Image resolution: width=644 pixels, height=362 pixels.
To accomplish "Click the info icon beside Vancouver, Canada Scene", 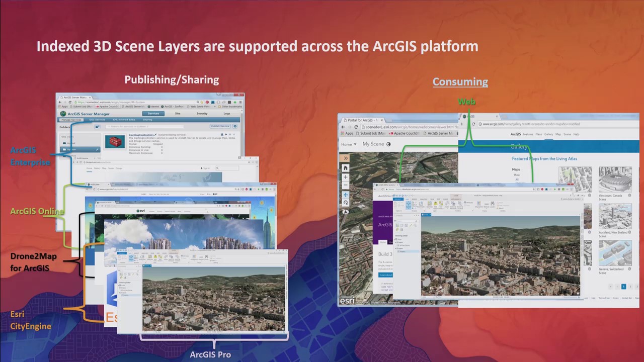I will pyautogui.click(x=629, y=195).
